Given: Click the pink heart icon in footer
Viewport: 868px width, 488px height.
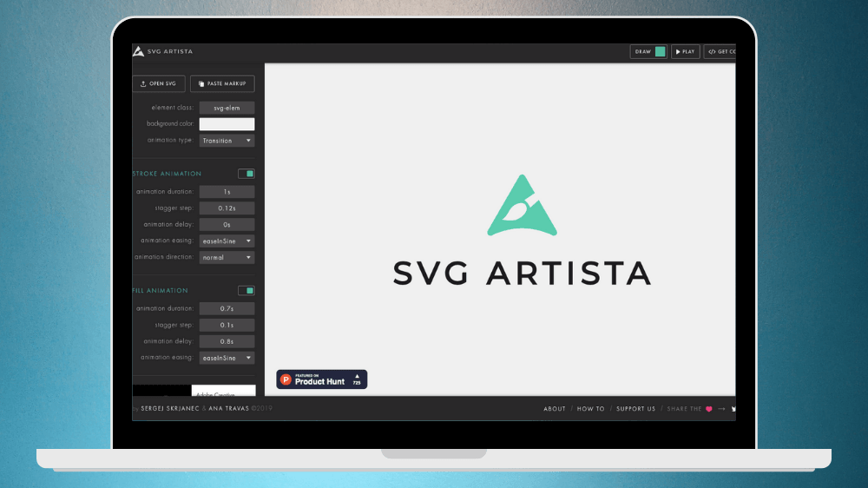Looking at the screenshot, I should (x=708, y=409).
